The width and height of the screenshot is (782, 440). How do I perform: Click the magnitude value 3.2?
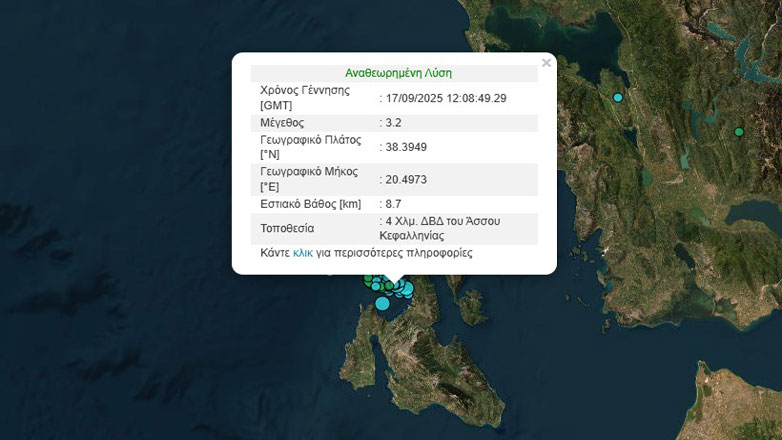pos(395,122)
